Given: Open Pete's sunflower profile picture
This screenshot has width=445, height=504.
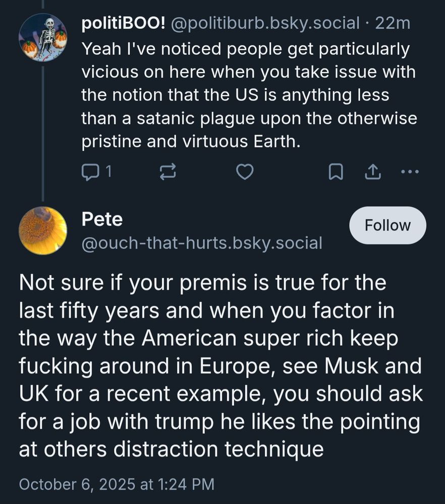Looking at the screenshot, I should pos(43,230).
